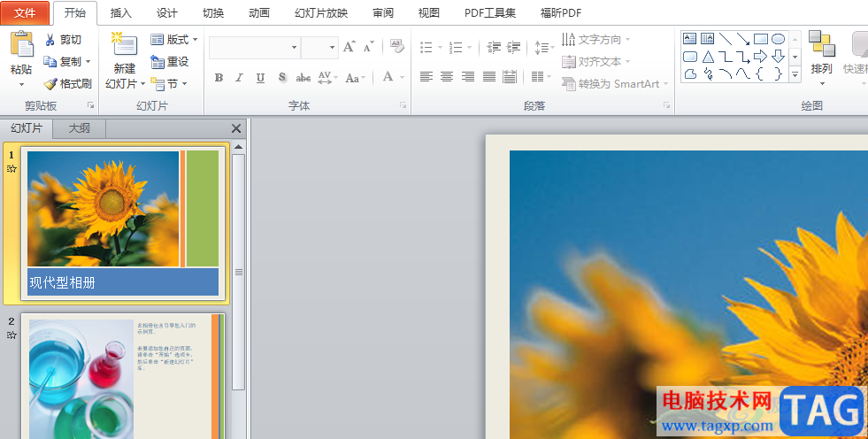
Task: Open the Layout (版式) dropdown
Action: 173,39
